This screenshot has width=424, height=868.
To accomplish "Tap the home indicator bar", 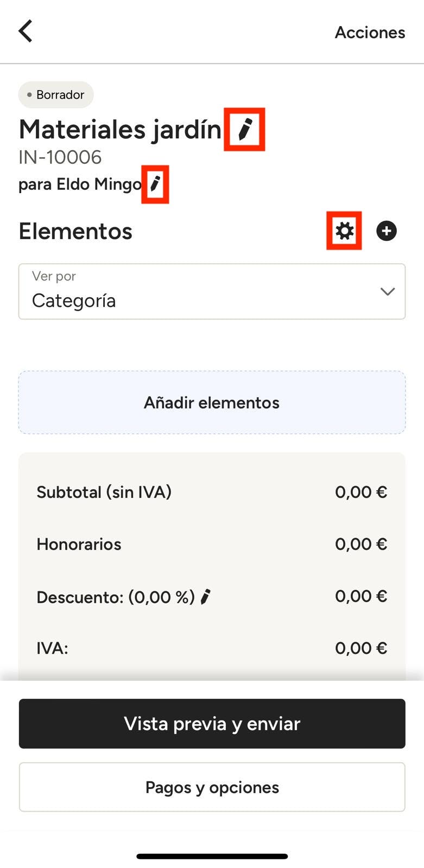I will tap(212, 857).
